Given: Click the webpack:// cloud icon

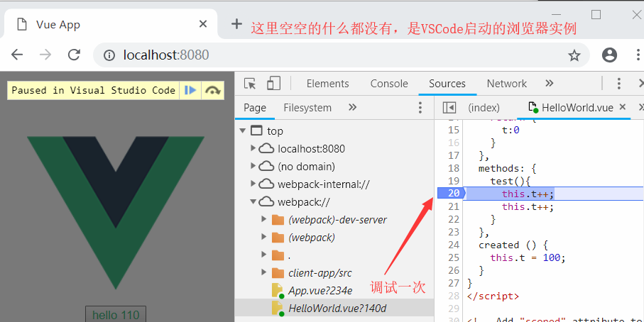Looking at the screenshot, I should [266, 202].
